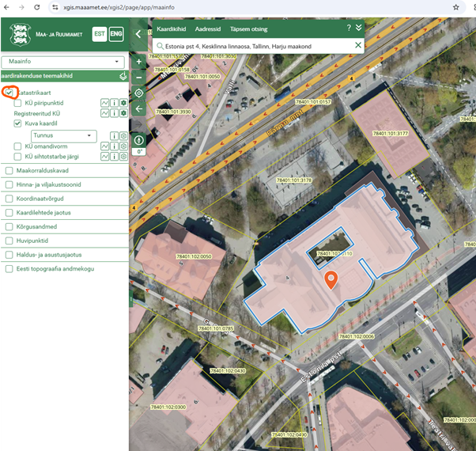The image size is (476, 451).
Task: Clear the address search field
Action: pos(357,46)
